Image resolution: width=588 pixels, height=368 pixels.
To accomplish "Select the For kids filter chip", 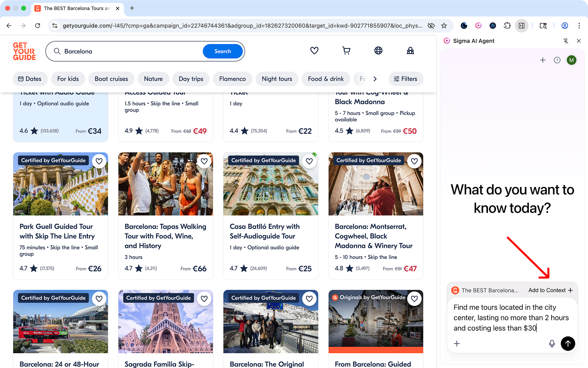I will [68, 79].
